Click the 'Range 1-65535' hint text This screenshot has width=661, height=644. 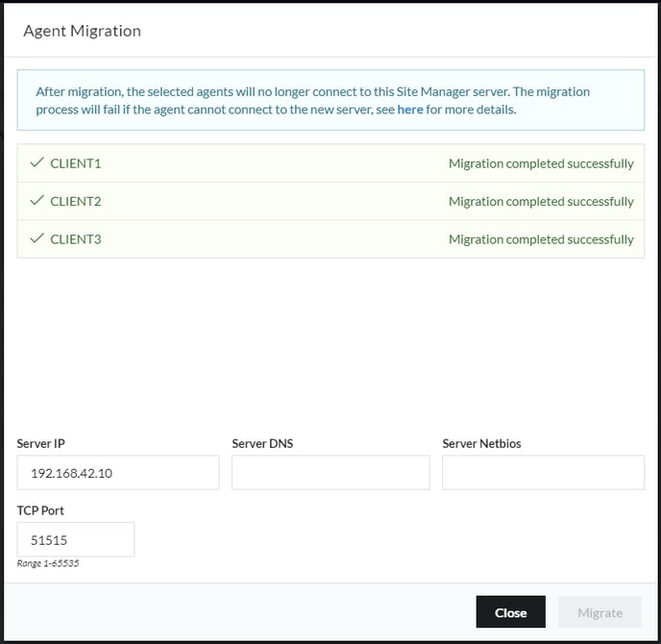(x=48, y=563)
